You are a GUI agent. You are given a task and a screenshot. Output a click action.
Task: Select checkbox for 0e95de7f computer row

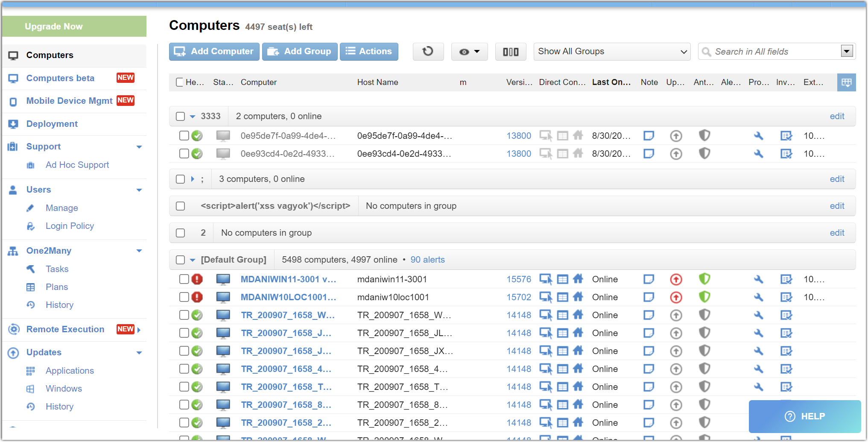(x=184, y=136)
